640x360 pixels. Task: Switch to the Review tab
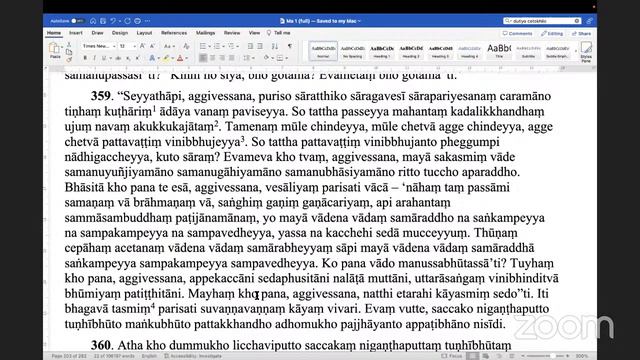pos(232,33)
